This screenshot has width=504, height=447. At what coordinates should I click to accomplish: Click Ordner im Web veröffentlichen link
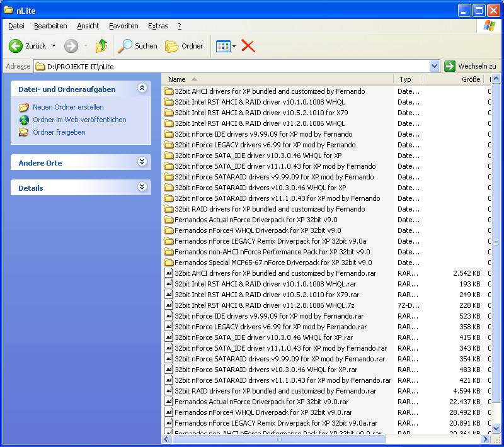coord(79,120)
